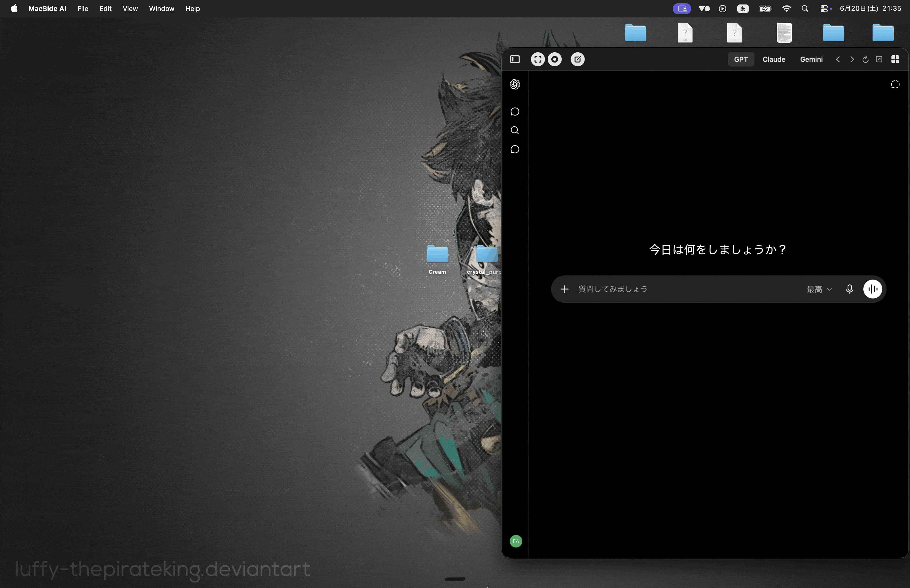Click the round record button icon
910x588 pixels.
point(555,59)
